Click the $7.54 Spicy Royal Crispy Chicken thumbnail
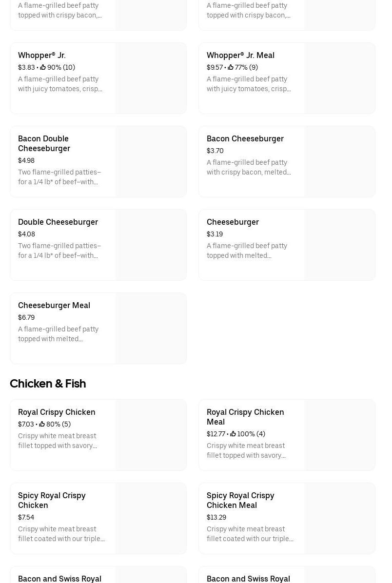 [x=151, y=519]
